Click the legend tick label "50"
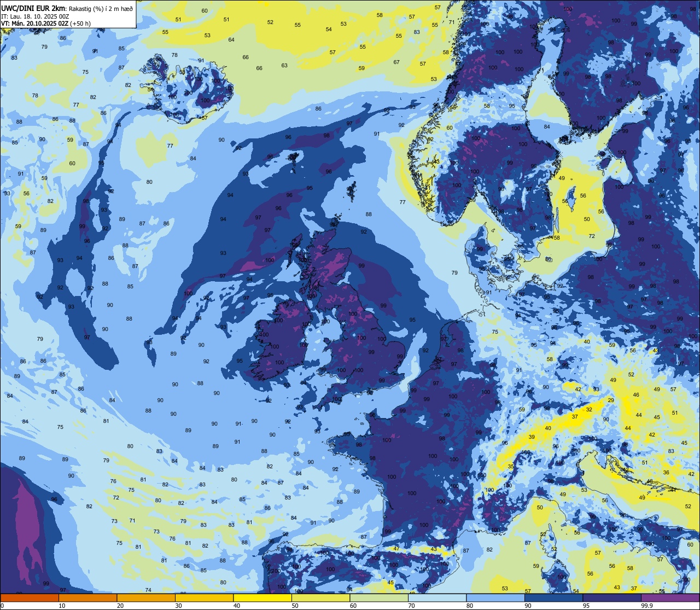 [x=295, y=606]
